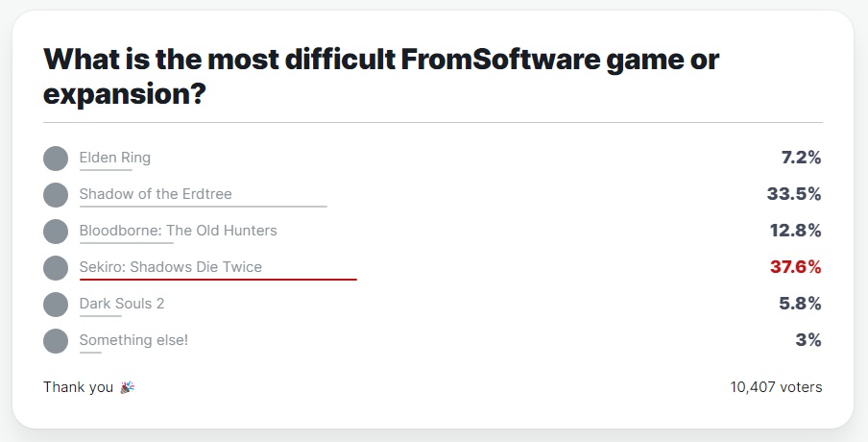Click the Bloodborne: The Old Hunters label
This screenshot has height=442, width=868.
pyautogui.click(x=178, y=231)
